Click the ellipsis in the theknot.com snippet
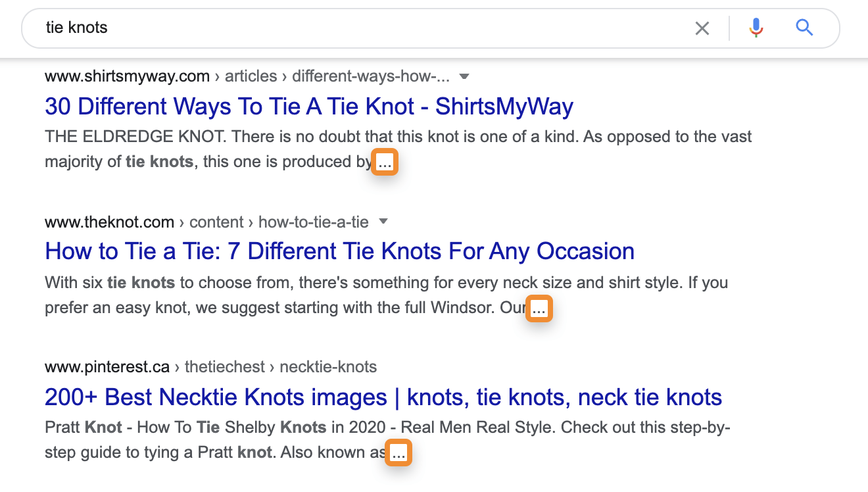This screenshot has height=492, width=868. point(539,308)
